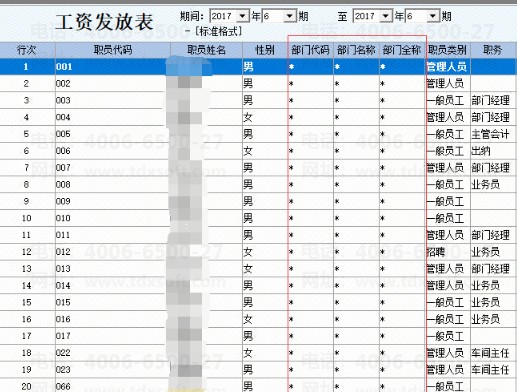Click the 出纳 job title cell

tap(493, 151)
